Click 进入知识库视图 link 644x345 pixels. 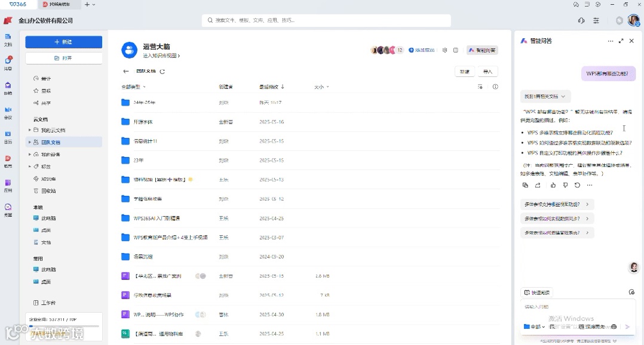click(x=161, y=56)
